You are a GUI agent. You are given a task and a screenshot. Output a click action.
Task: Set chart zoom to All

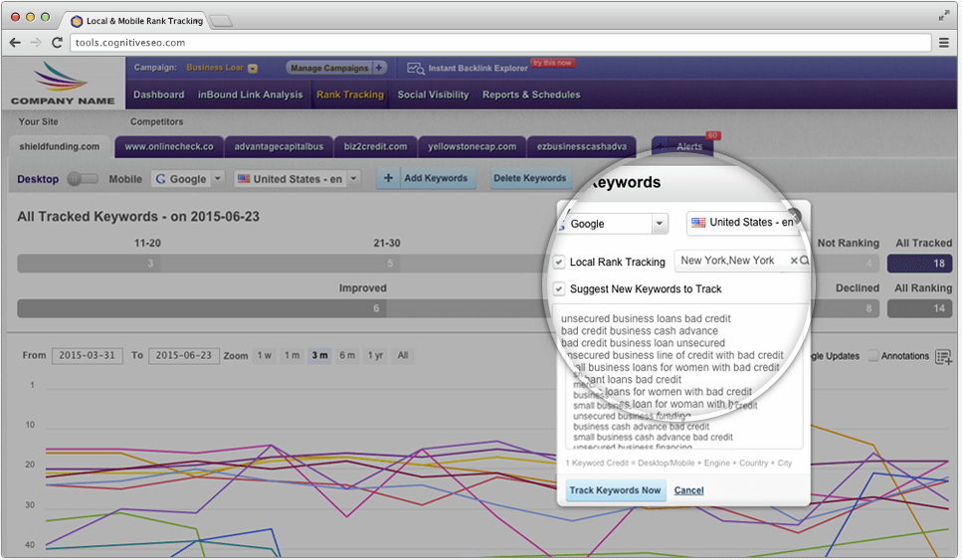point(403,355)
